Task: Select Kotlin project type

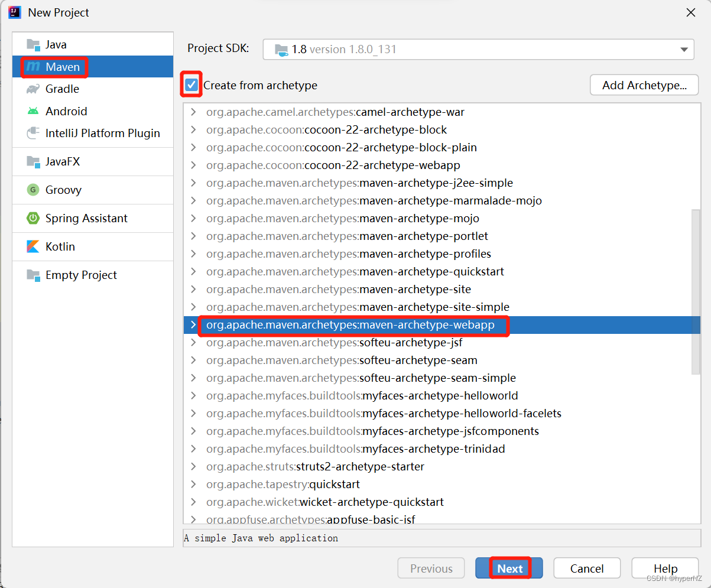Action: pos(93,246)
